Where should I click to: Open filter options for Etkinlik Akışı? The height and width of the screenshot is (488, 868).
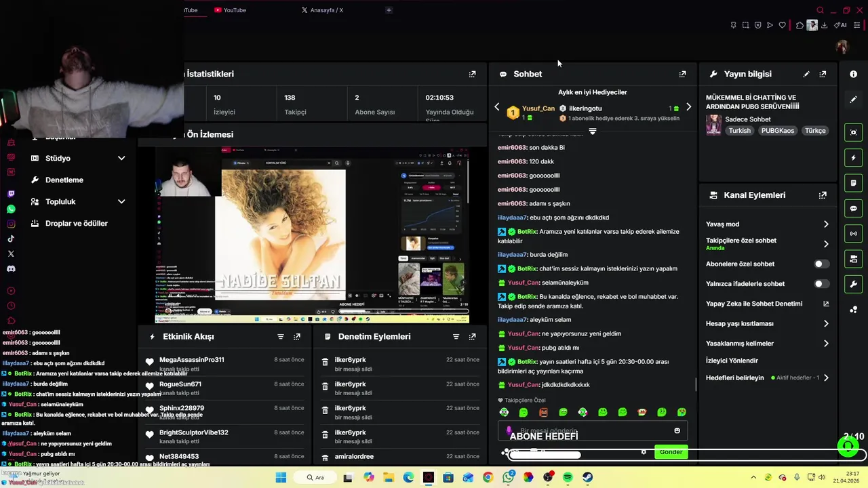tap(280, 336)
